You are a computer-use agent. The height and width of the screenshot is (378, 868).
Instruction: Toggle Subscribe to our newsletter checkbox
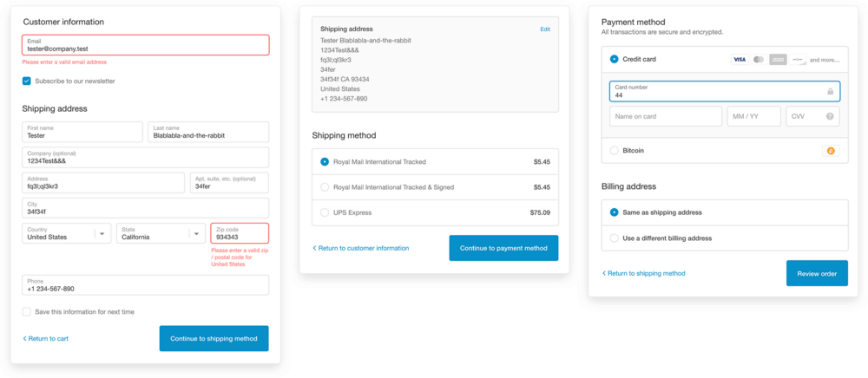[x=27, y=81]
